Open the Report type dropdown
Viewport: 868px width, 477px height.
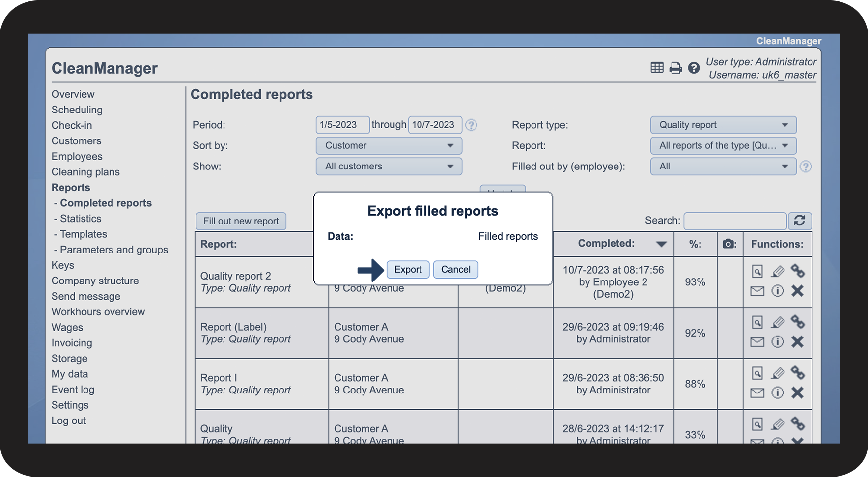click(x=723, y=125)
